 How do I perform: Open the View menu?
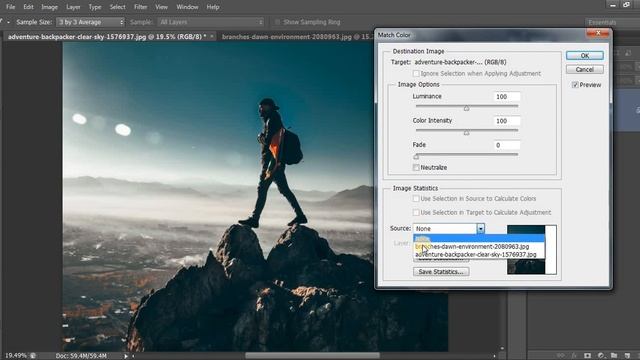point(161,7)
